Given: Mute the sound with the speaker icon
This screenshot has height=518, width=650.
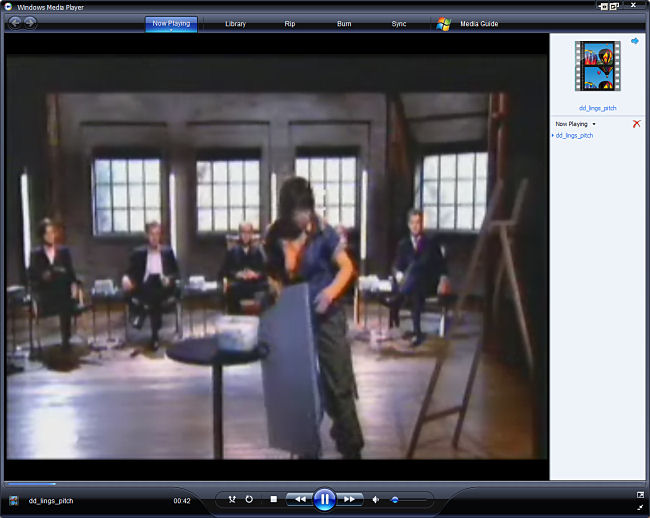Looking at the screenshot, I should (376, 500).
